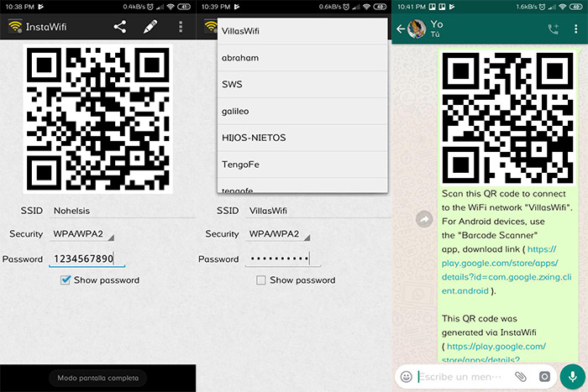Choose galileo from the network list
Viewport: 588px width, 392px height.
[236, 111]
